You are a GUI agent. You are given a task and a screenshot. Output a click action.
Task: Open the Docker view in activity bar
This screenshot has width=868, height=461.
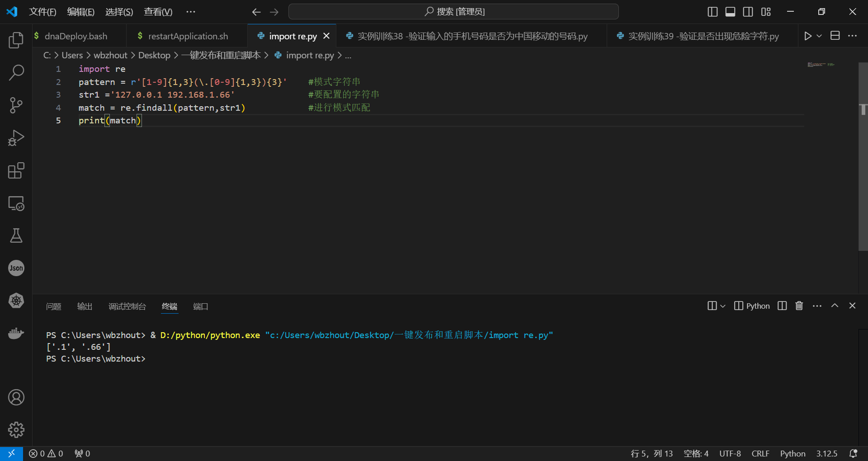pyautogui.click(x=16, y=334)
